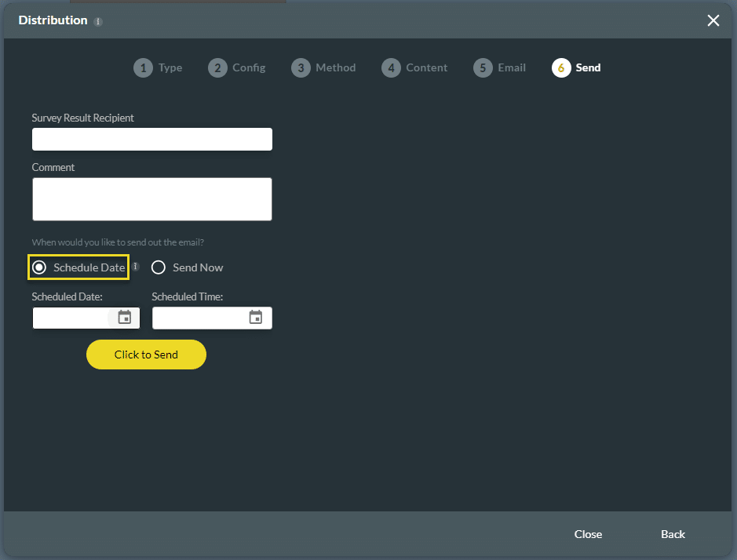Click the Survey Result Recipient field
The image size is (737, 560).
click(151, 139)
